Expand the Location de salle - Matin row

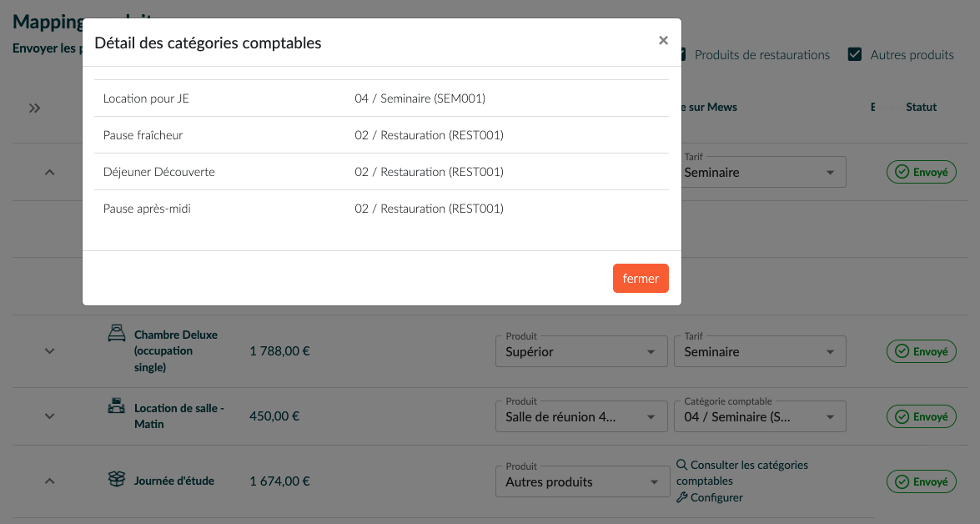[49, 416]
